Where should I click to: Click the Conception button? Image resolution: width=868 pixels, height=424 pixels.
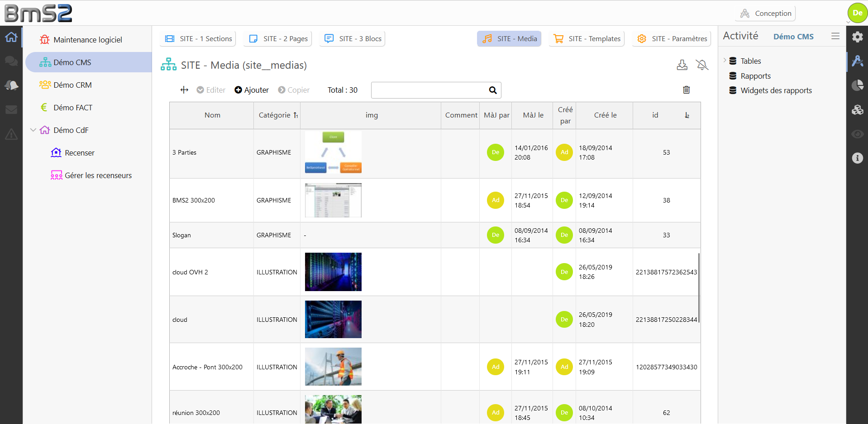click(x=766, y=14)
